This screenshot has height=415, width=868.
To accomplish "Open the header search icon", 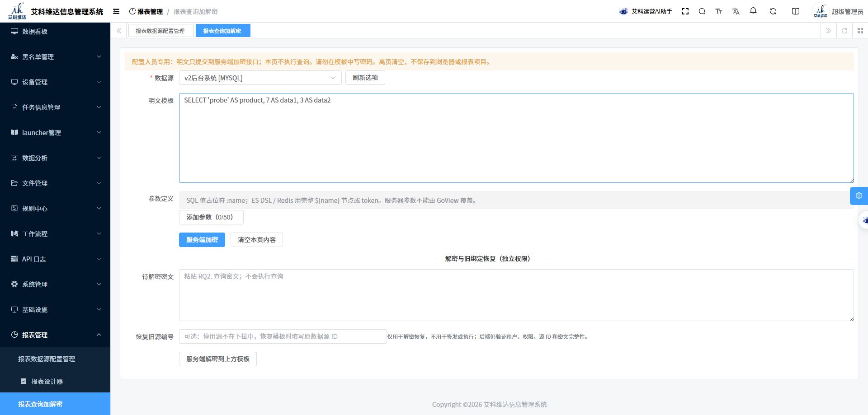I will pyautogui.click(x=702, y=11).
